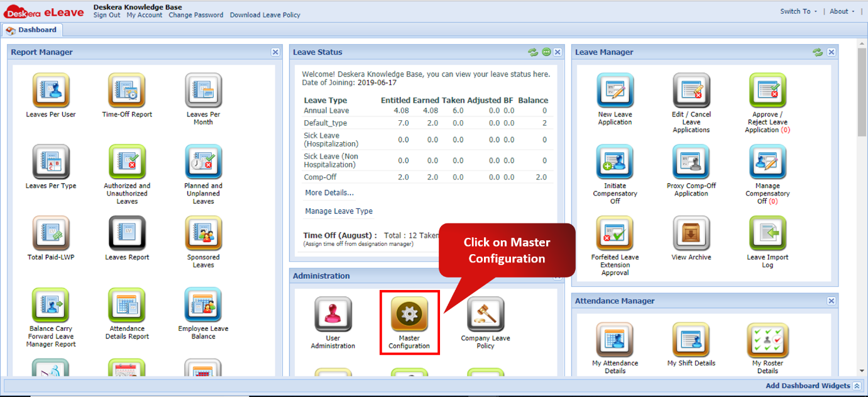
Task: Click the Comp-Off leave row label
Action: [320, 177]
